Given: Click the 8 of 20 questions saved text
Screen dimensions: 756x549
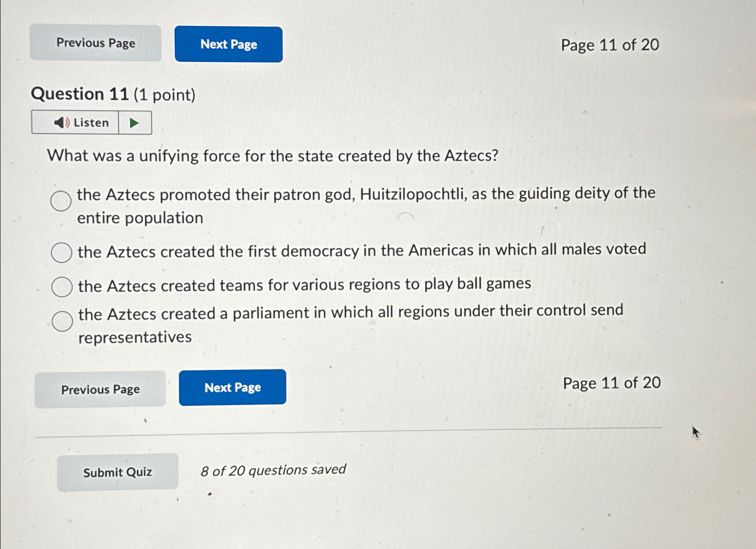Looking at the screenshot, I should point(273,470).
